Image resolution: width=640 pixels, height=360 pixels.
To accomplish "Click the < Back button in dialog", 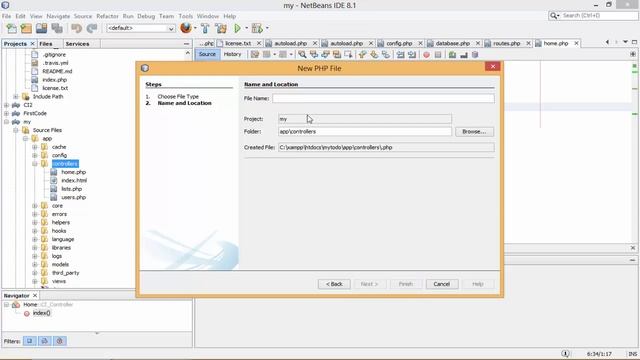I will tap(334, 284).
